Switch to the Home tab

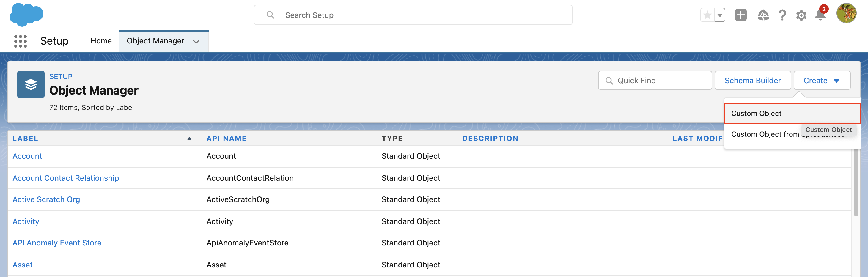[101, 41]
